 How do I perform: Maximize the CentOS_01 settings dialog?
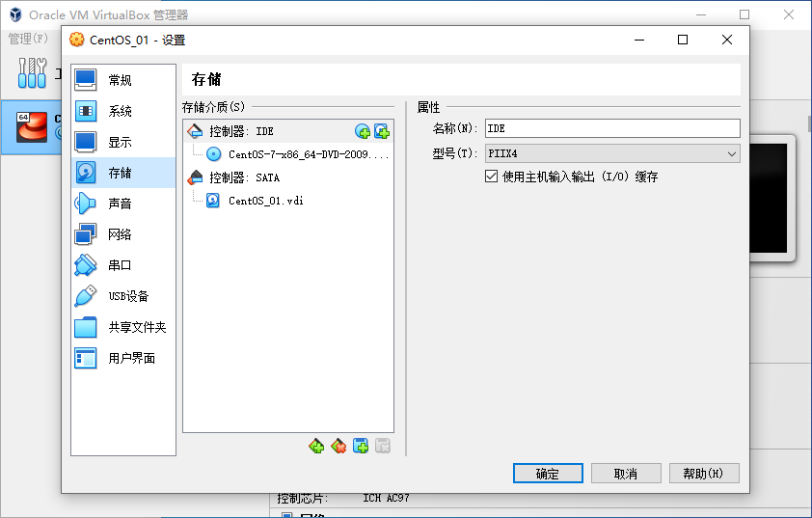[683, 40]
